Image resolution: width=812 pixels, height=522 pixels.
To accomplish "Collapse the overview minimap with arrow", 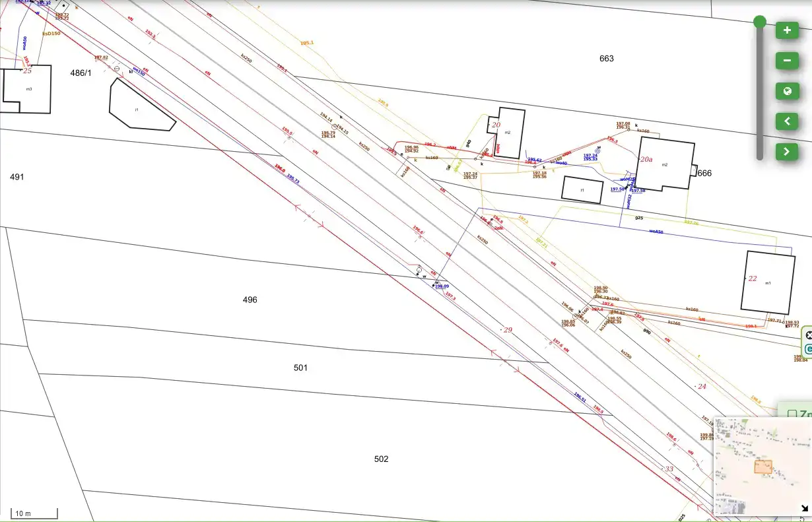I will point(804,508).
